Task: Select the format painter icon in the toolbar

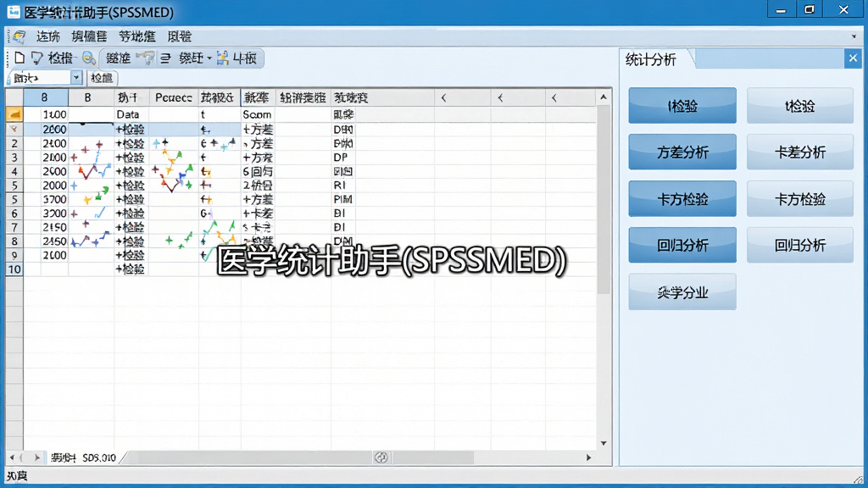Action: point(146,58)
